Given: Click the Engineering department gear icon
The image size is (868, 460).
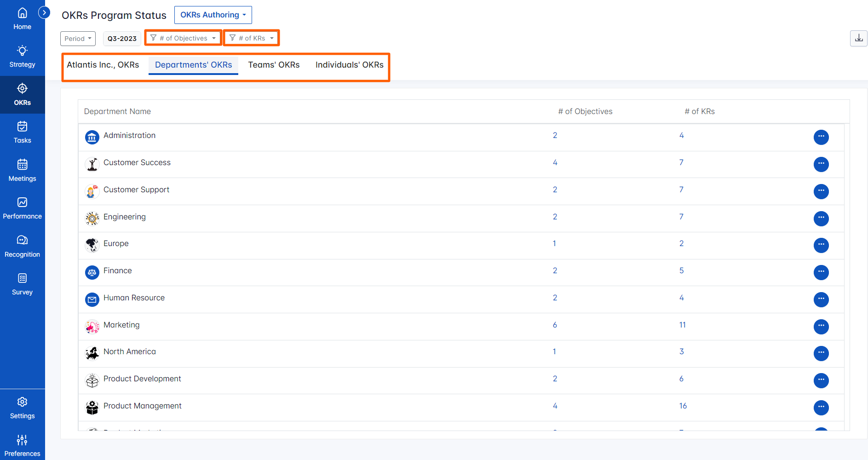Looking at the screenshot, I should [x=92, y=218].
